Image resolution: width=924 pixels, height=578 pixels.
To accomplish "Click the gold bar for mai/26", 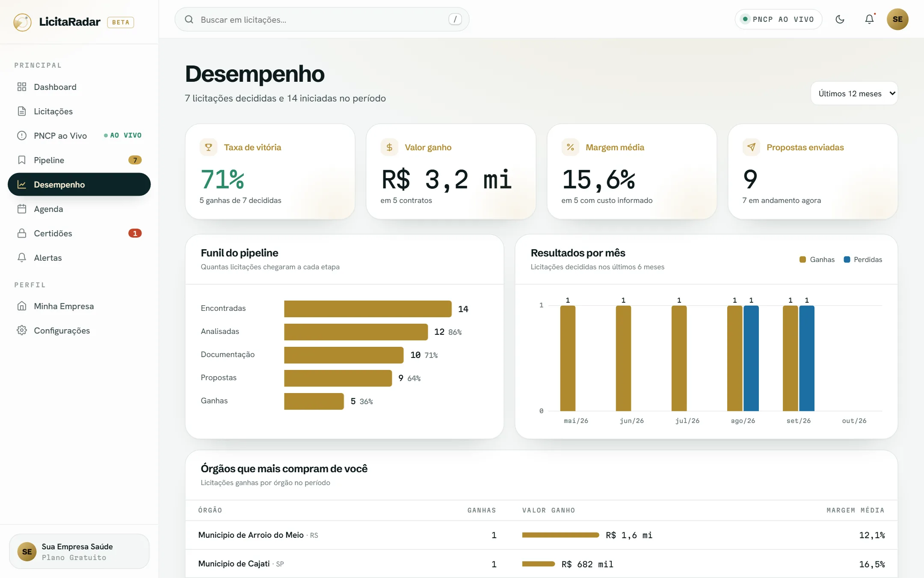I will point(568,358).
